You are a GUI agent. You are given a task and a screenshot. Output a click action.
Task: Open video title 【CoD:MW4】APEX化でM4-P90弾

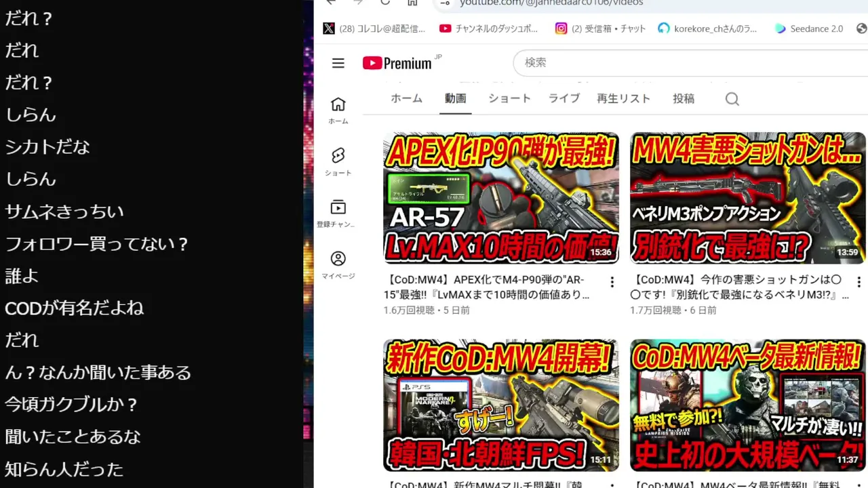(x=486, y=287)
